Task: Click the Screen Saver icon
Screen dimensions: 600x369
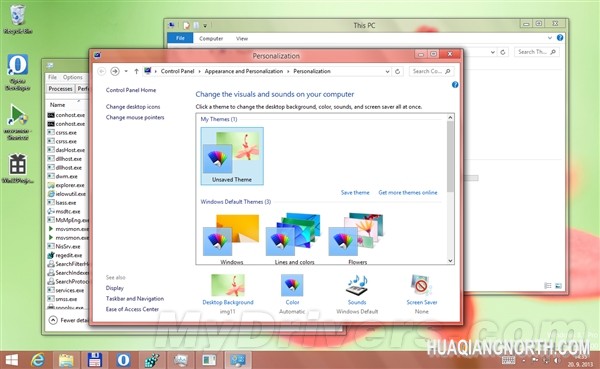Action: click(x=421, y=285)
